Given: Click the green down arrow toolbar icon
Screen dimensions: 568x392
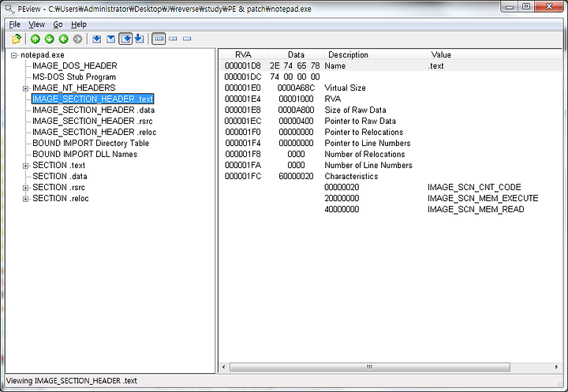Looking at the screenshot, I should coord(49,39).
